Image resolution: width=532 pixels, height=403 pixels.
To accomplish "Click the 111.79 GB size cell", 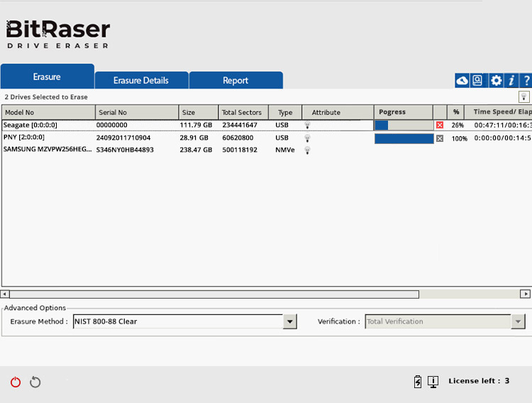I will tap(196, 126).
